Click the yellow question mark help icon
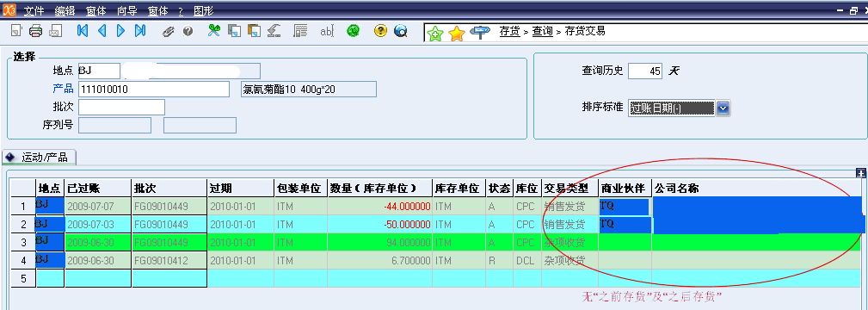Image resolution: width=868 pixels, height=310 pixels. click(379, 31)
